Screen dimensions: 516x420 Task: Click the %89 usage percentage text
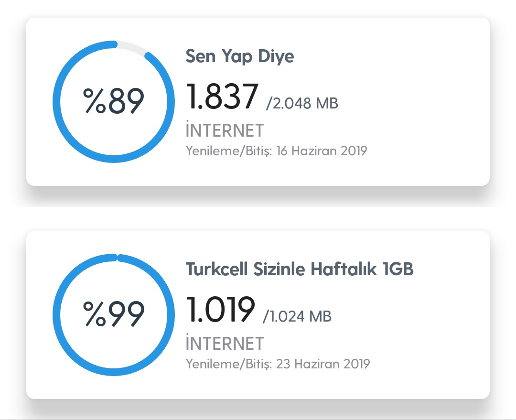[114, 101]
